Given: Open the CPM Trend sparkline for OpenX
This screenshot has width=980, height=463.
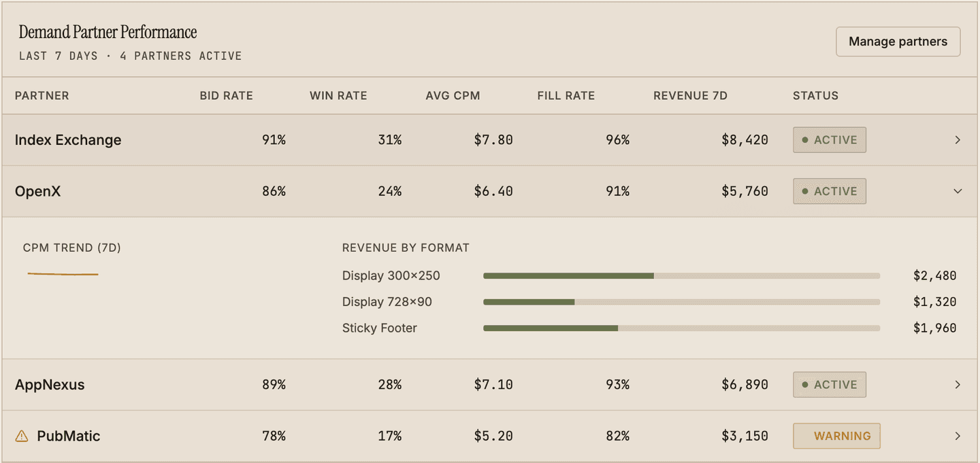Looking at the screenshot, I should point(63,273).
